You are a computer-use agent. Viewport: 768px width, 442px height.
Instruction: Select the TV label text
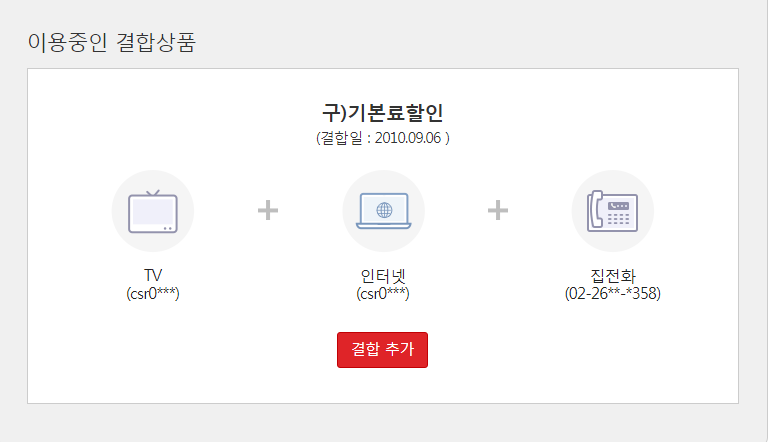pyautogui.click(x=153, y=275)
